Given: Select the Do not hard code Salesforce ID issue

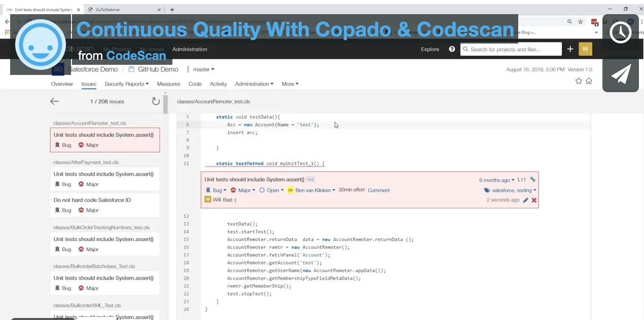Looking at the screenshot, I should coord(105,205).
